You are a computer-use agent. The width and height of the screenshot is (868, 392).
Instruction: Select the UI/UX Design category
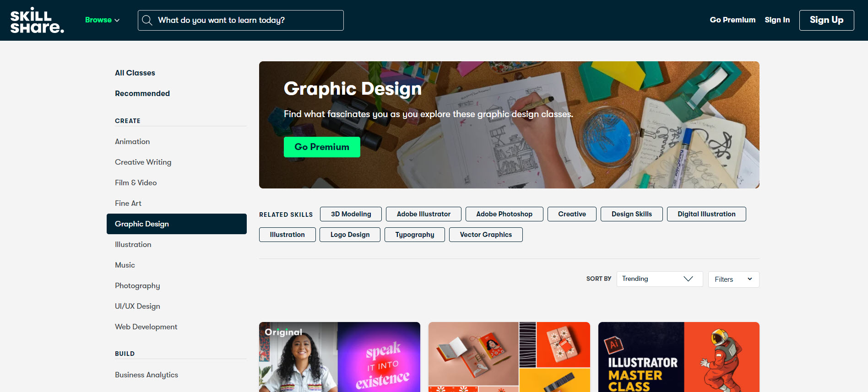point(137,306)
